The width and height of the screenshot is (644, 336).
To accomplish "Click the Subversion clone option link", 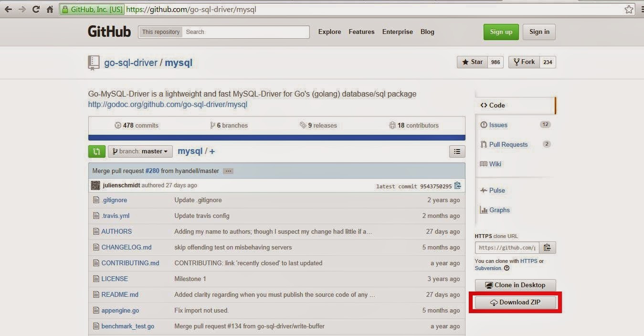I will 488,268.
